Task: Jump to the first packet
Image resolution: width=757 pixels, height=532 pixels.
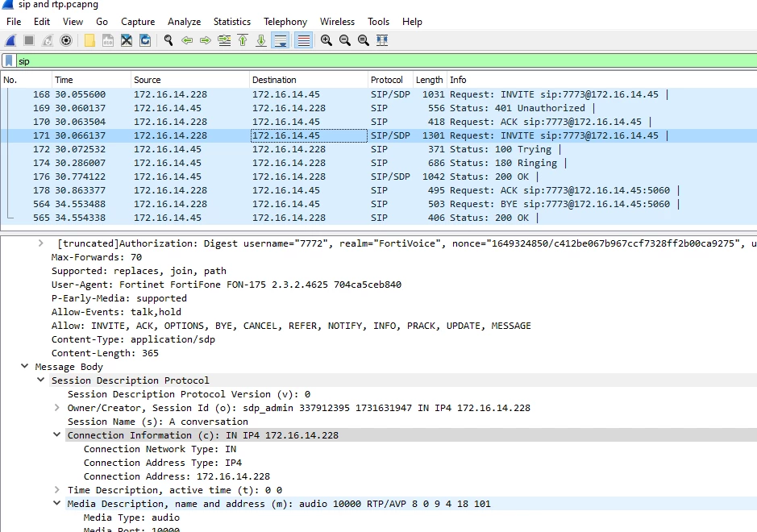Action: click(x=243, y=40)
